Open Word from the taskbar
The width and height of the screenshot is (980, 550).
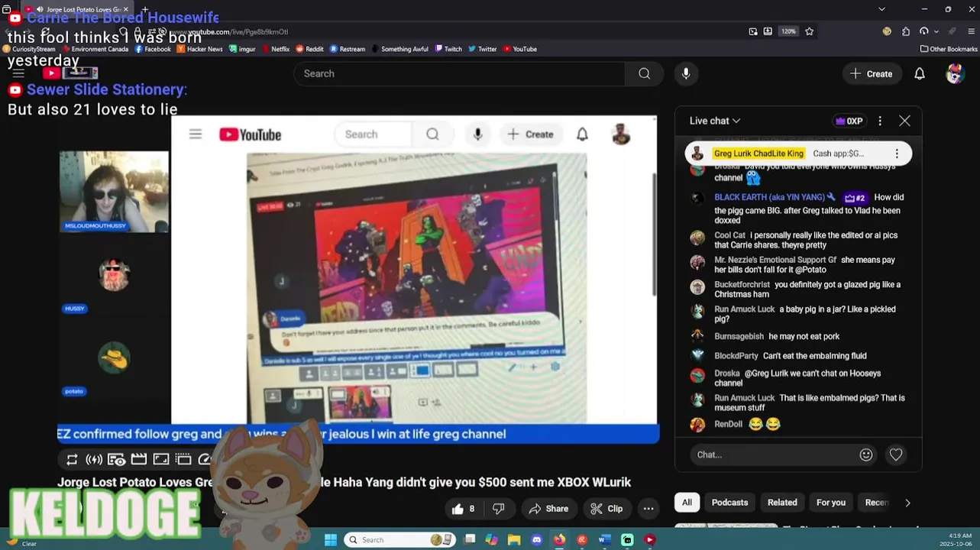(604, 539)
